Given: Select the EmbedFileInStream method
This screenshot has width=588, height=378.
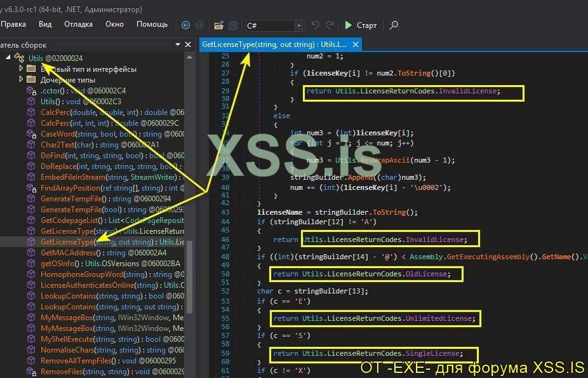Looking at the screenshot, I should [x=112, y=177].
